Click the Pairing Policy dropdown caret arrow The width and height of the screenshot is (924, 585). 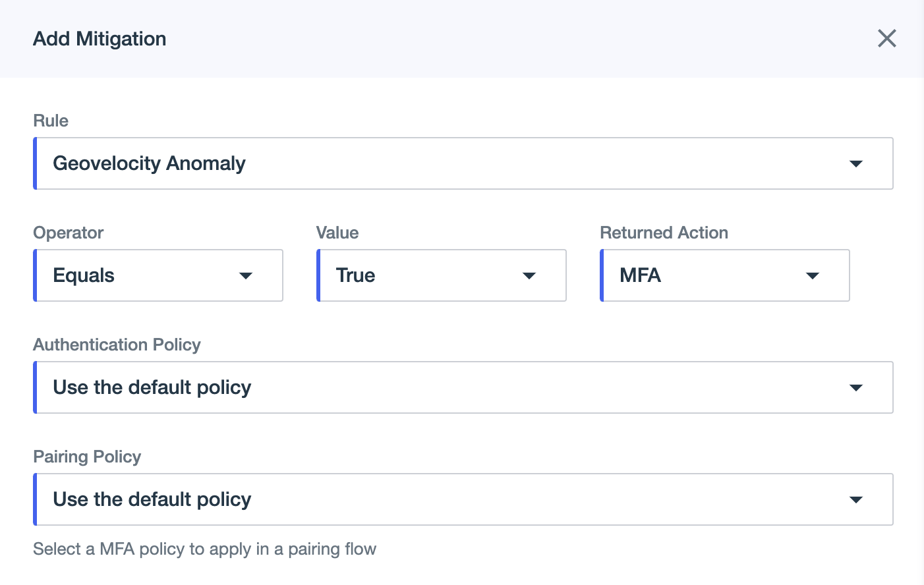855,499
